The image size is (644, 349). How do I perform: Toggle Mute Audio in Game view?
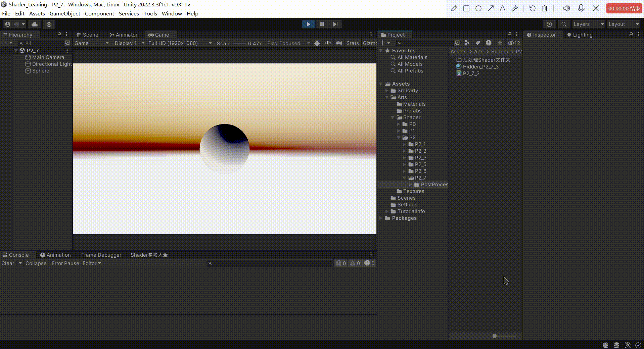[x=328, y=43]
